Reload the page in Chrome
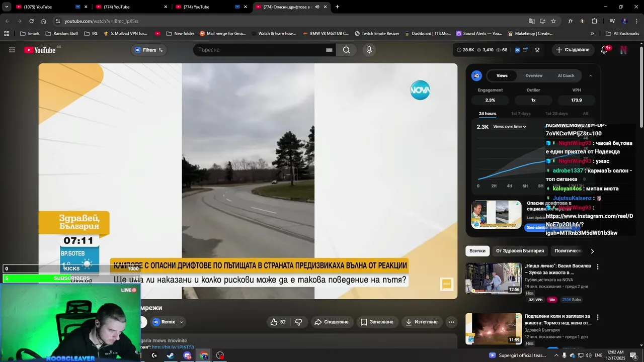This screenshot has height=362, width=644. 31,21
